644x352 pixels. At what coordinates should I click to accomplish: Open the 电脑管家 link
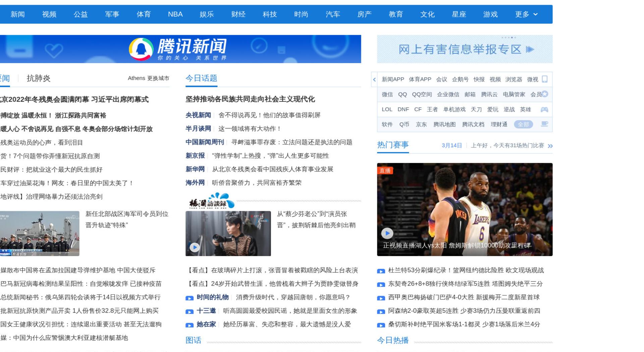pos(514,94)
